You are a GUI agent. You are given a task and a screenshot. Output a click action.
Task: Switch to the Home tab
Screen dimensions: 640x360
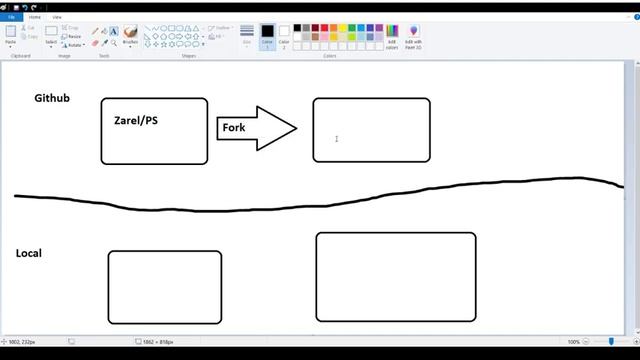coord(35,17)
